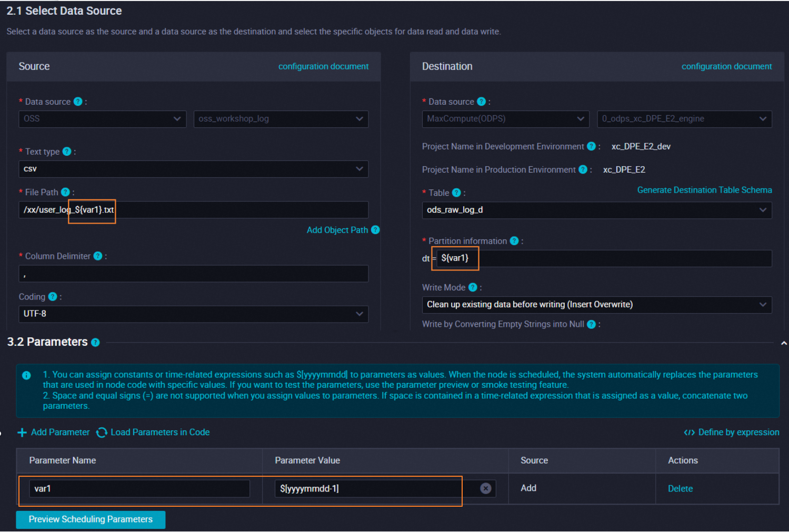
Task: Click help icon next to File Path
Action: pyautogui.click(x=65, y=192)
